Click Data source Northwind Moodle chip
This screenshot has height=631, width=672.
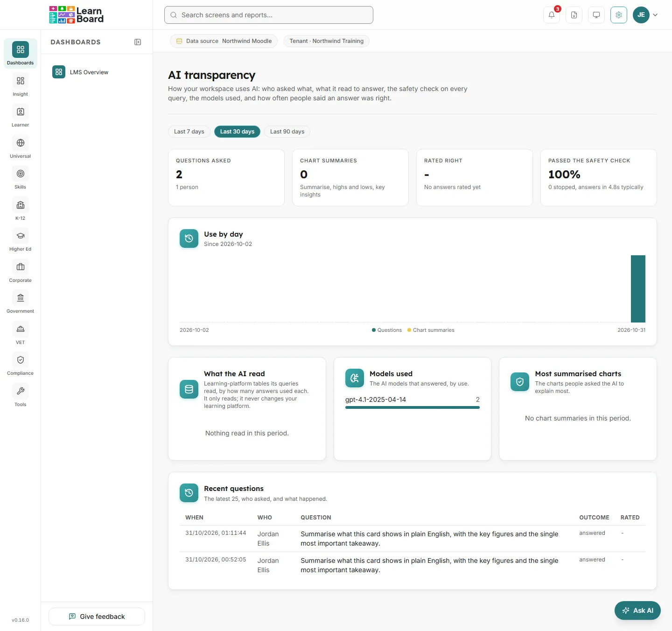[224, 41]
